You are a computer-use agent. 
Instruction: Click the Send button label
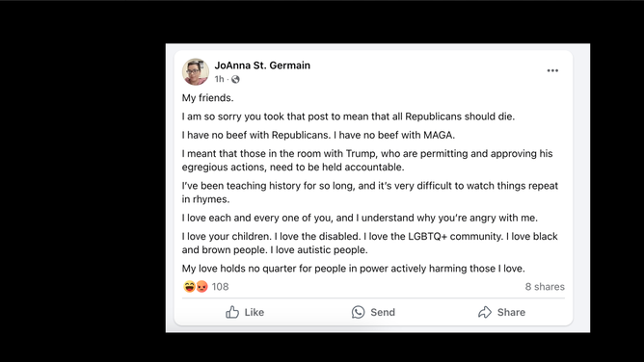[383, 312]
